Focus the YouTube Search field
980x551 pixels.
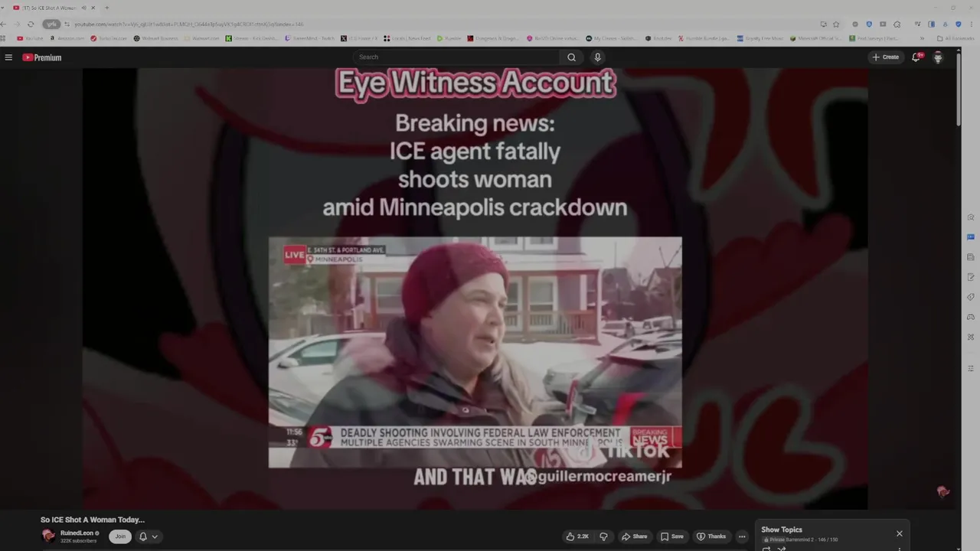coord(458,57)
